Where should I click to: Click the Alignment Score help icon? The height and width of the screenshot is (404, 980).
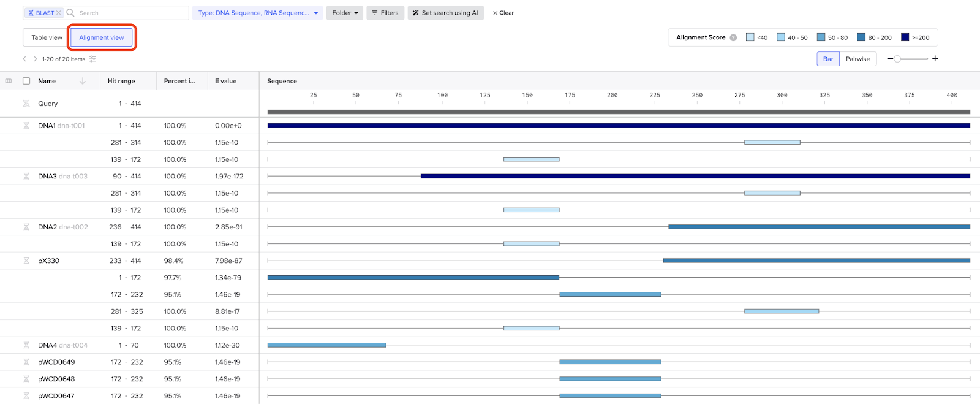coord(733,37)
